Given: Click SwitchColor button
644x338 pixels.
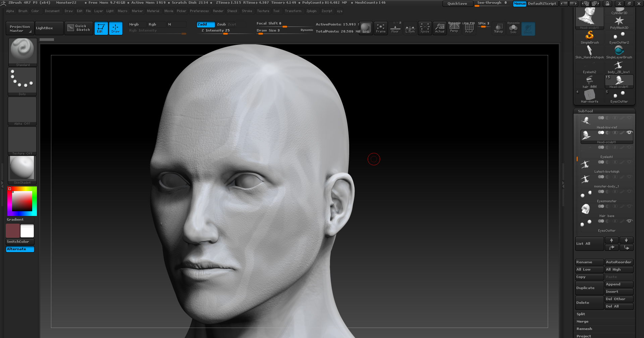Looking at the screenshot, I should [20, 242].
